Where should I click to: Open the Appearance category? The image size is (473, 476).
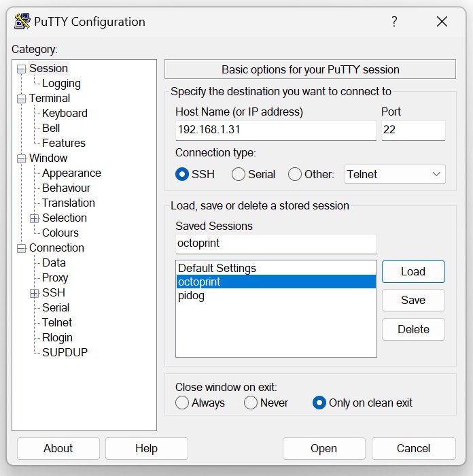71,173
